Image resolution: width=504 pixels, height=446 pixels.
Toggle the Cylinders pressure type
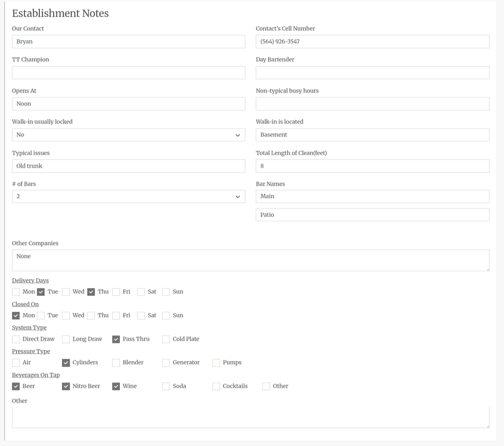pos(66,363)
